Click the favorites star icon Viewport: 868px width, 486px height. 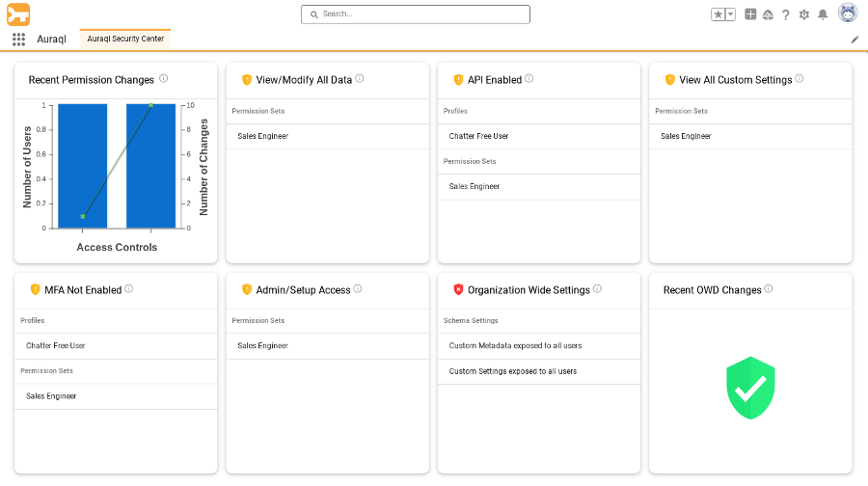(x=719, y=14)
